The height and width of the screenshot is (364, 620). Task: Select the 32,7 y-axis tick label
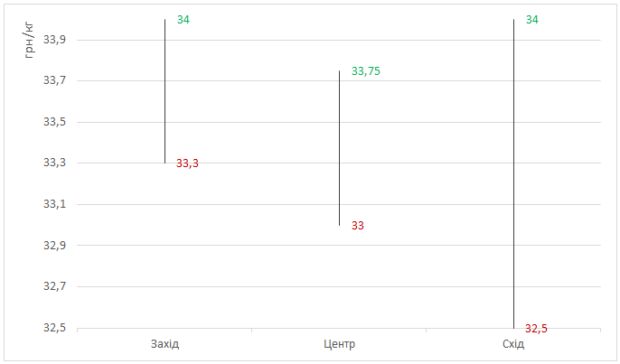point(55,286)
